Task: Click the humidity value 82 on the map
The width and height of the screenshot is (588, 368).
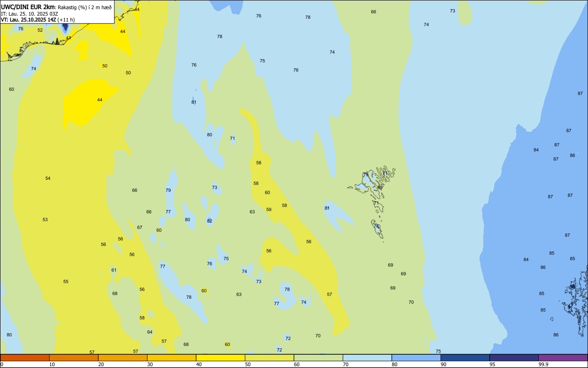Action: tap(209, 221)
